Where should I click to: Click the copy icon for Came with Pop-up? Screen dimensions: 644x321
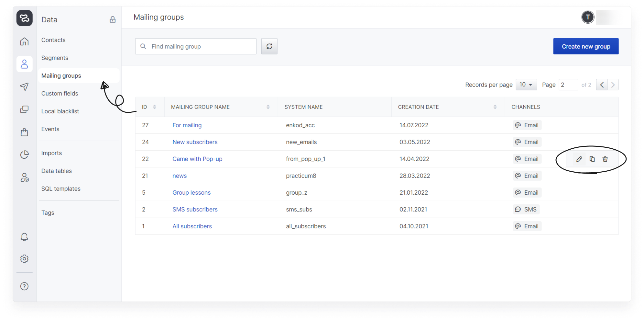click(x=592, y=159)
